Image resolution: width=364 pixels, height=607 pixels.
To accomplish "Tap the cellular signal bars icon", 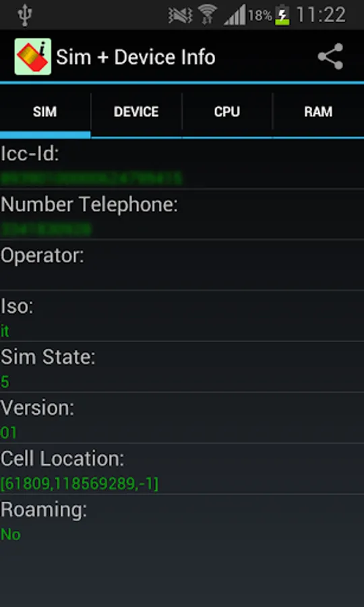I will click(x=235, y=15).
